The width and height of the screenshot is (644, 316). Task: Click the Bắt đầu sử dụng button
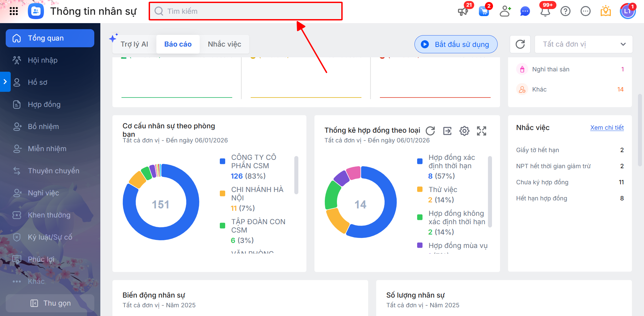point(456,44)
